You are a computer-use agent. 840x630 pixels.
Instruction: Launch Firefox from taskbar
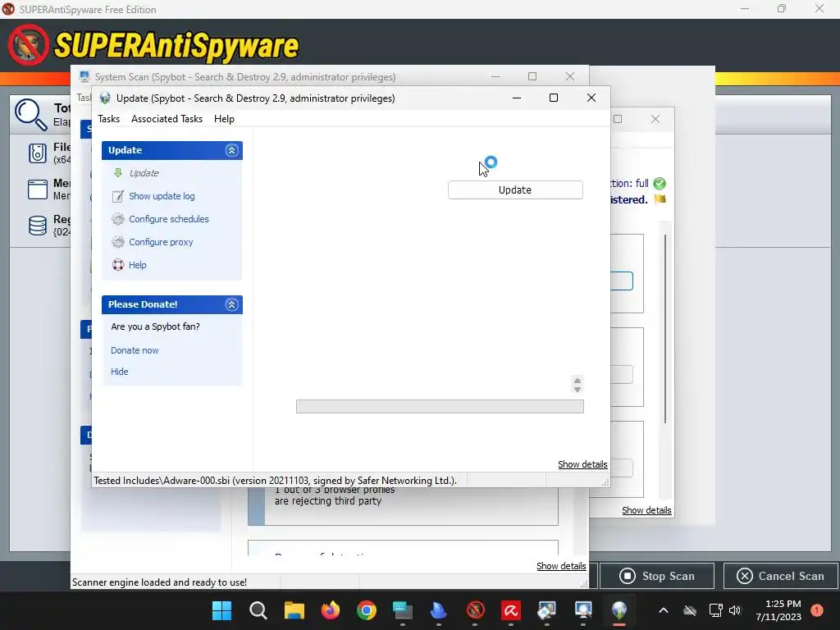tap(331, 610)
